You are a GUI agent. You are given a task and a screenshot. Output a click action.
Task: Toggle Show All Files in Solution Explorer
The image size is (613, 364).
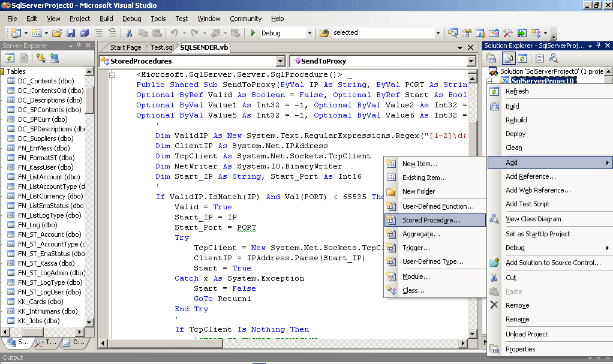[x=508, y=59]
